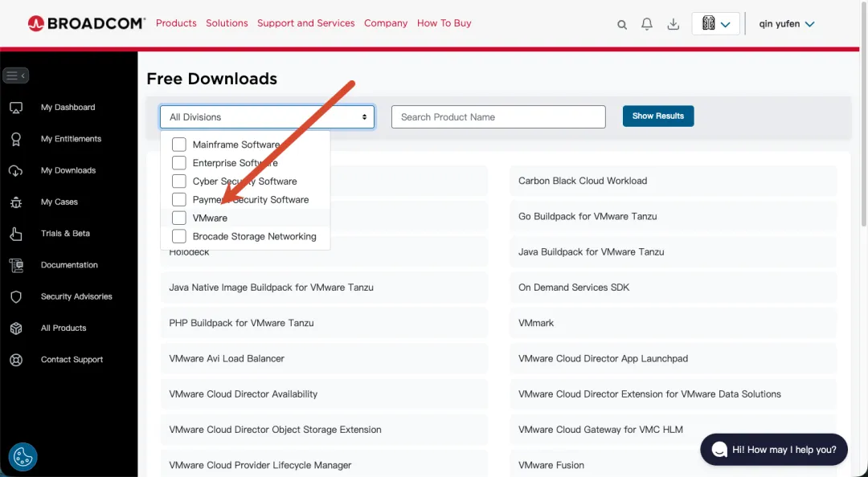Screen dimensions: 868x477
Task: Expand the qin yufen user menu
Action: coord(787,24)
